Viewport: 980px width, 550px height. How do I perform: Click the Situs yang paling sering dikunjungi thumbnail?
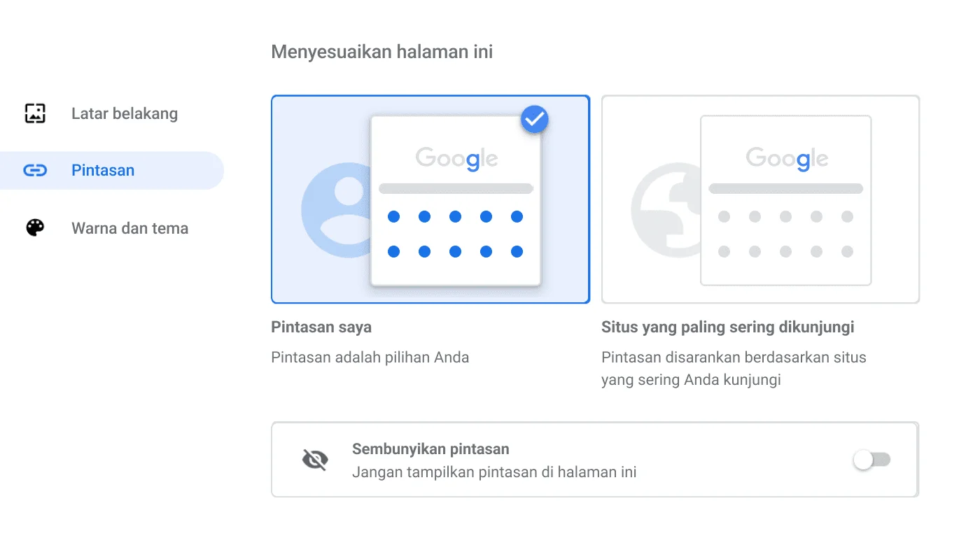pos(785,201)
